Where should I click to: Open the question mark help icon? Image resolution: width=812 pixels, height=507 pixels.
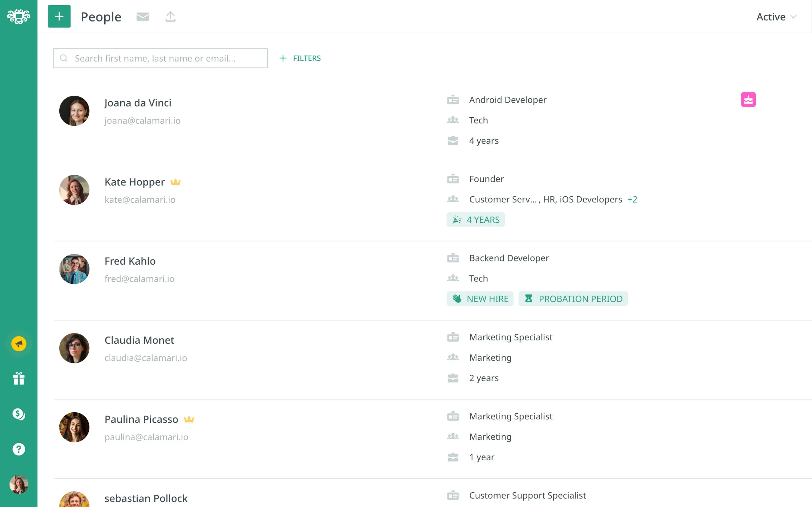[19, 449]
